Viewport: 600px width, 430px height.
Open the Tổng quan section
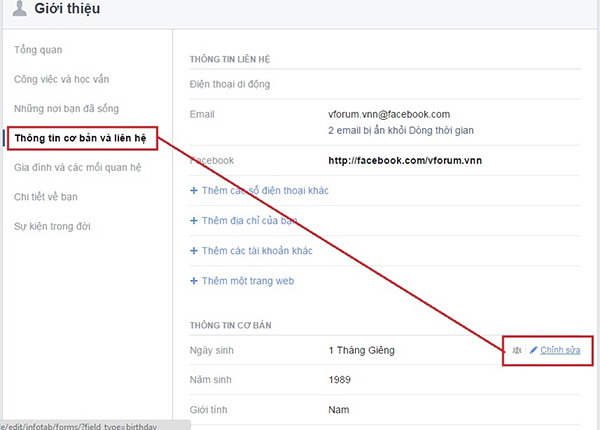[x=38, y=50]
